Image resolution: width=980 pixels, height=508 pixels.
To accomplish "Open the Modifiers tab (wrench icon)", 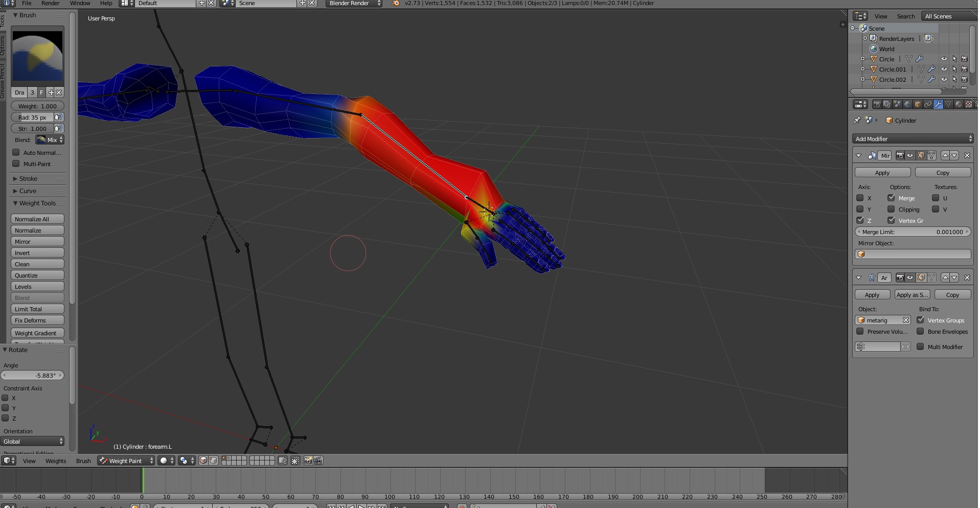I will [x=938, y=104].
